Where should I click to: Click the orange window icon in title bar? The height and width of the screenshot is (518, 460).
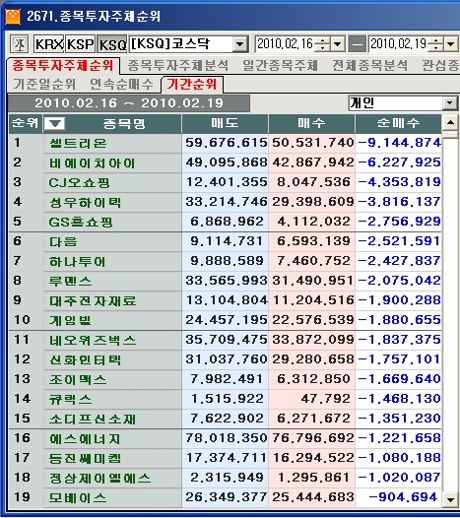pyautogui.click(x=13, y=16)
